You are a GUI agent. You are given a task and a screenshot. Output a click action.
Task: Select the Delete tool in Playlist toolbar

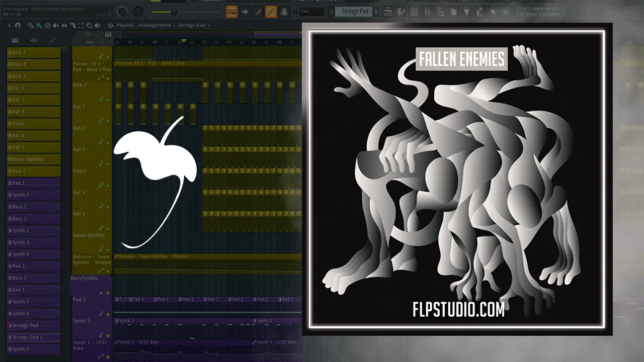pos(47,25)
